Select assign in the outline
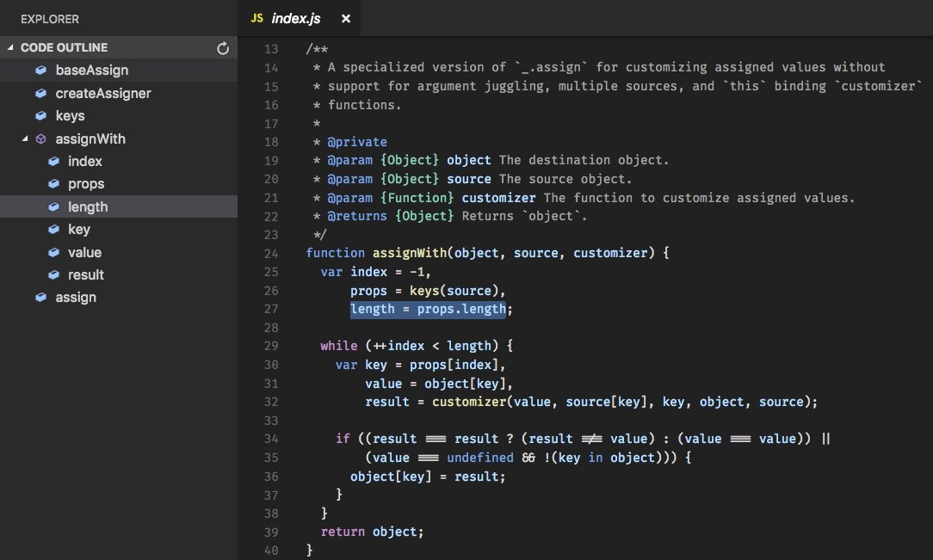 119,298
